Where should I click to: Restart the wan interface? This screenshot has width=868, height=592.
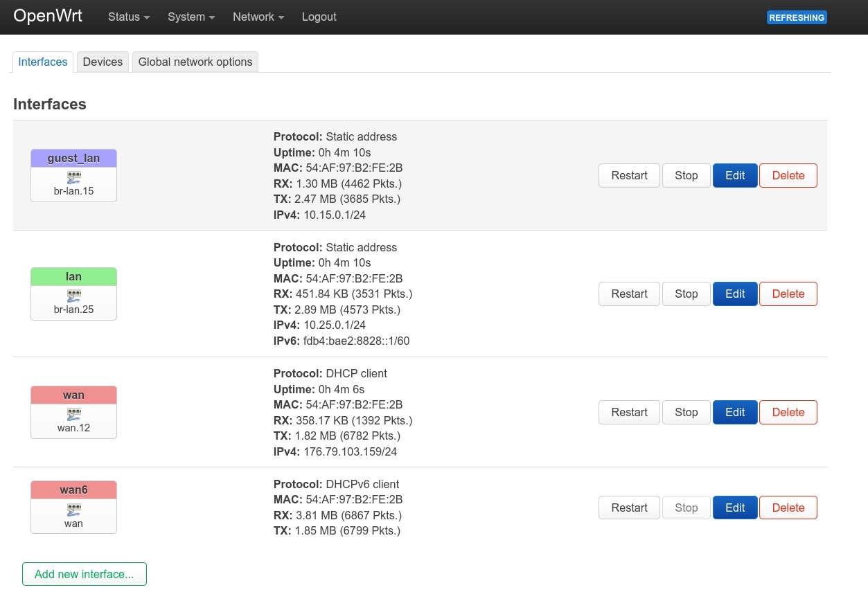point(628,412)
